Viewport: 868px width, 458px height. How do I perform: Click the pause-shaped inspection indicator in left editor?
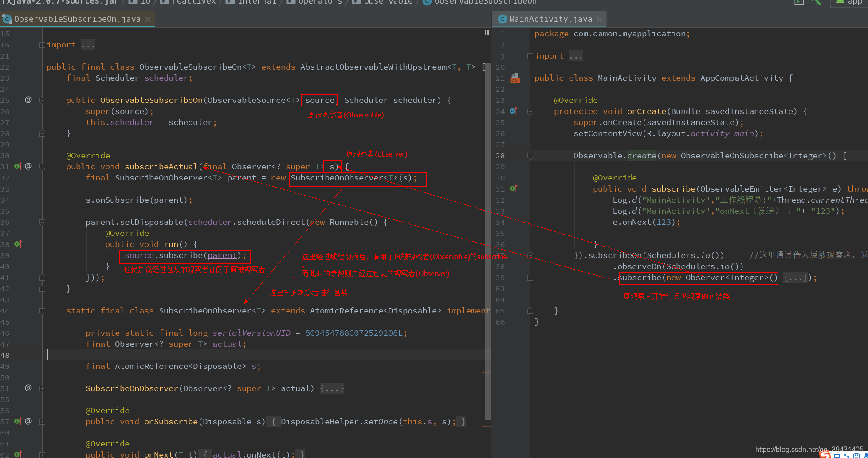pos(487,33)
